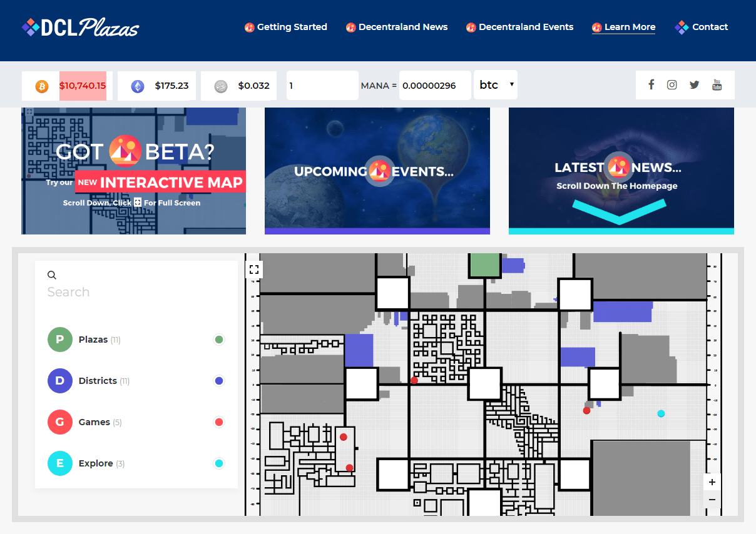
Task: Open the Upcoming Events banner
Action: 377,171
